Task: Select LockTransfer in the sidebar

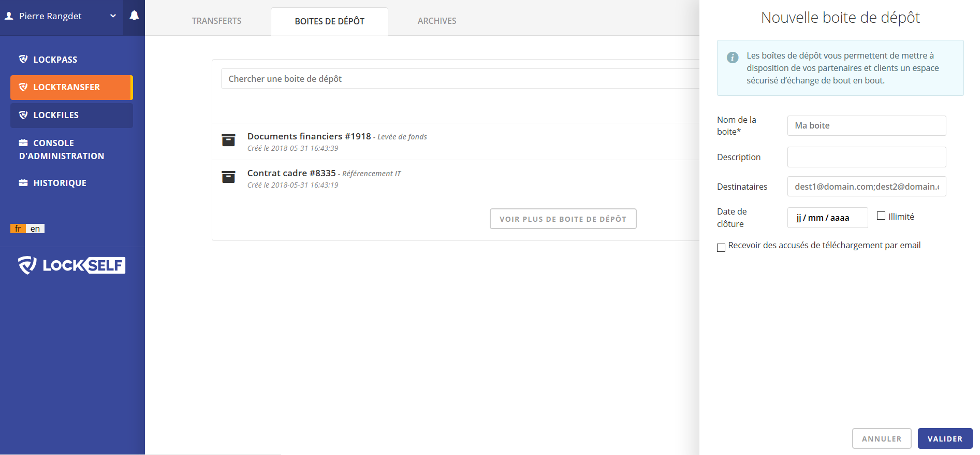Action: (x=71, y=87)
